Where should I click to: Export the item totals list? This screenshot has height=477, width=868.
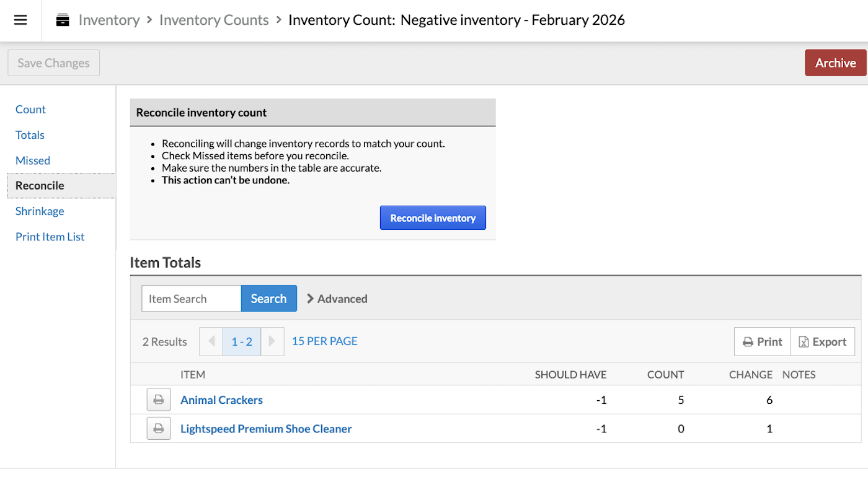823,341
